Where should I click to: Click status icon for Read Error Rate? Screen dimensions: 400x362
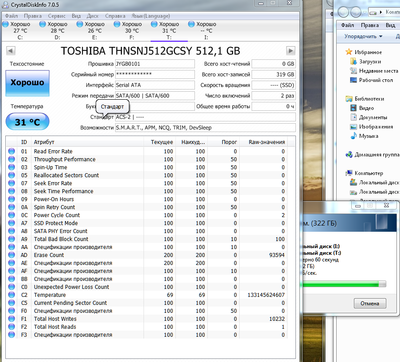[x=12, y=151]
